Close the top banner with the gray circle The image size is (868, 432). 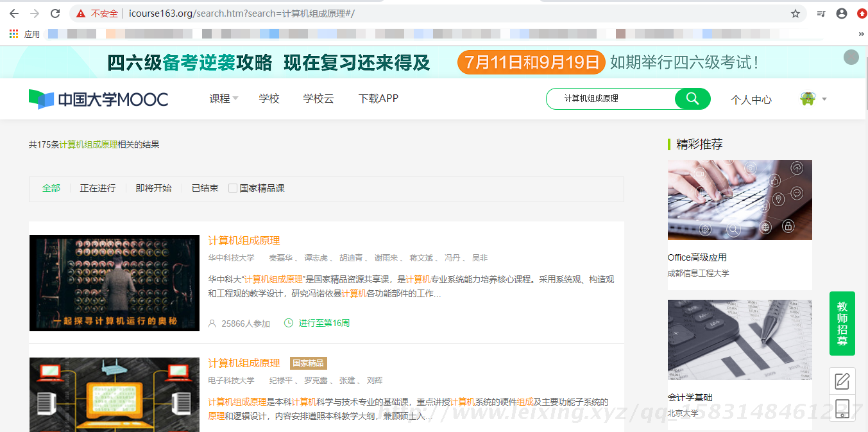pos(851,57)
